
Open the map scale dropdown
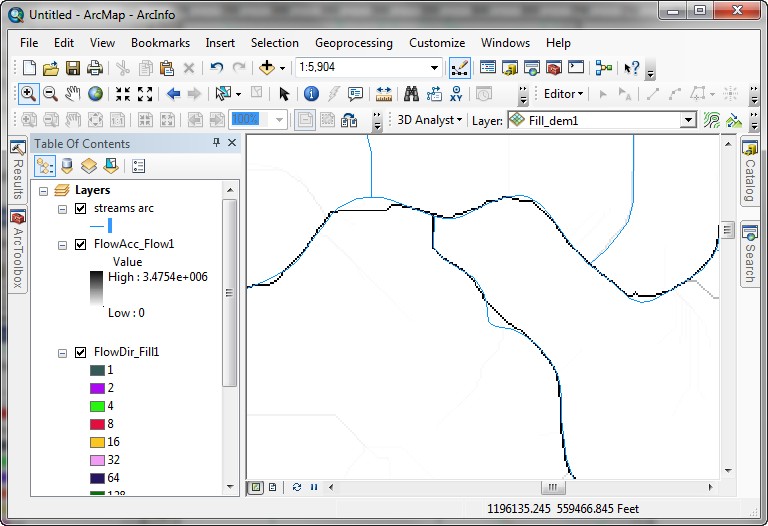[x=435, y=68]
